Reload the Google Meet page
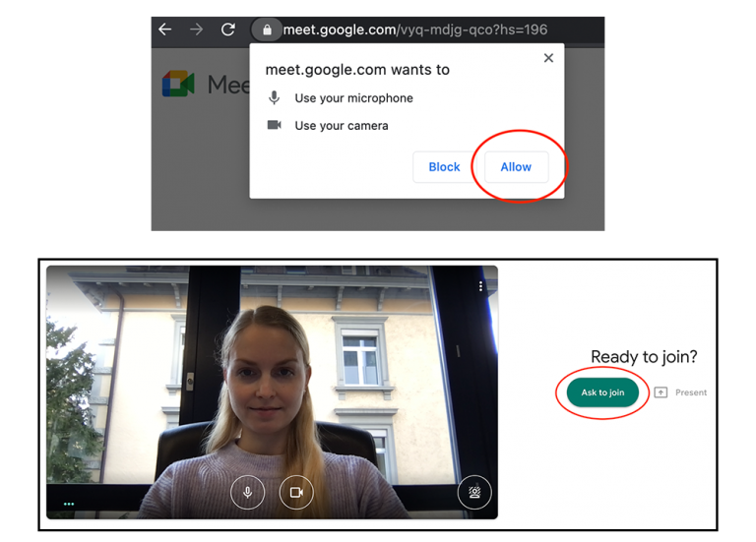756x542 pixels. click(228, 30)
